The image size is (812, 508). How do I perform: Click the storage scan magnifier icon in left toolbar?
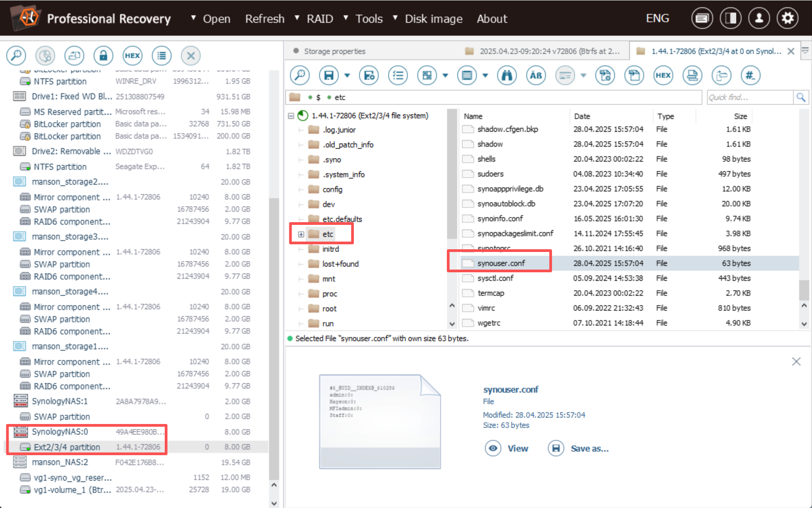click(16, 56)
